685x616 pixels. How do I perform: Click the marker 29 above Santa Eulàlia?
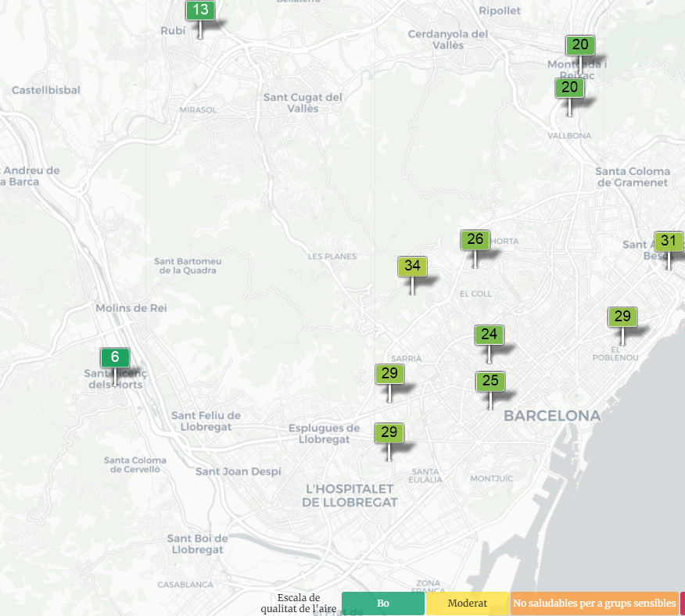click(389, 432)
